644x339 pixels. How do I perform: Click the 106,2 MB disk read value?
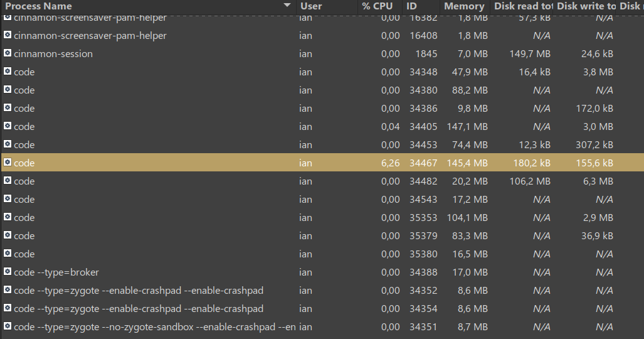coord(530,181)
